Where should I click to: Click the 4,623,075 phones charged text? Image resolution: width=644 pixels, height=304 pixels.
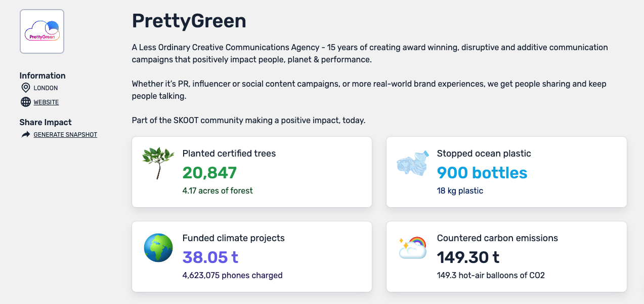click(x=232, y=276)
